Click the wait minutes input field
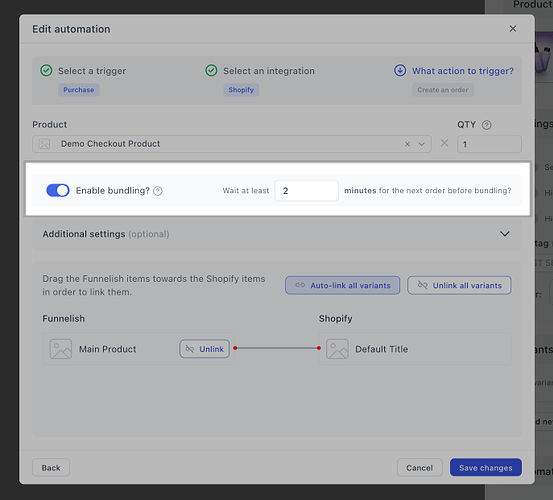Viewport: 553px width, 500px height. pyautogui.click(x=306, y=191)
